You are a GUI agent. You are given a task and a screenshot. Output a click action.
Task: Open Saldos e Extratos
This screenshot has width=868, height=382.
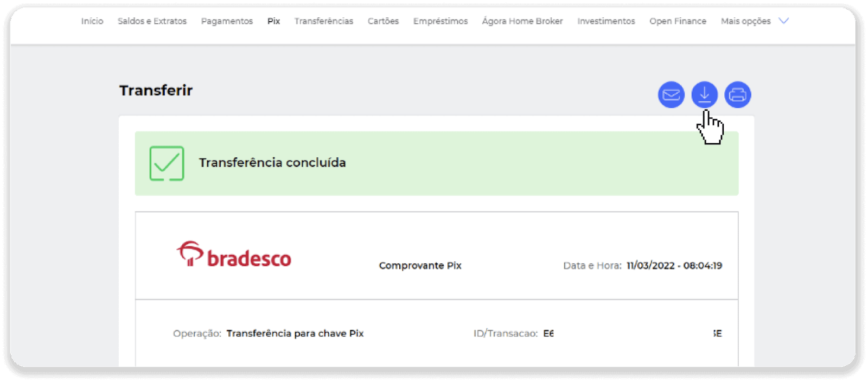point(152,21)
